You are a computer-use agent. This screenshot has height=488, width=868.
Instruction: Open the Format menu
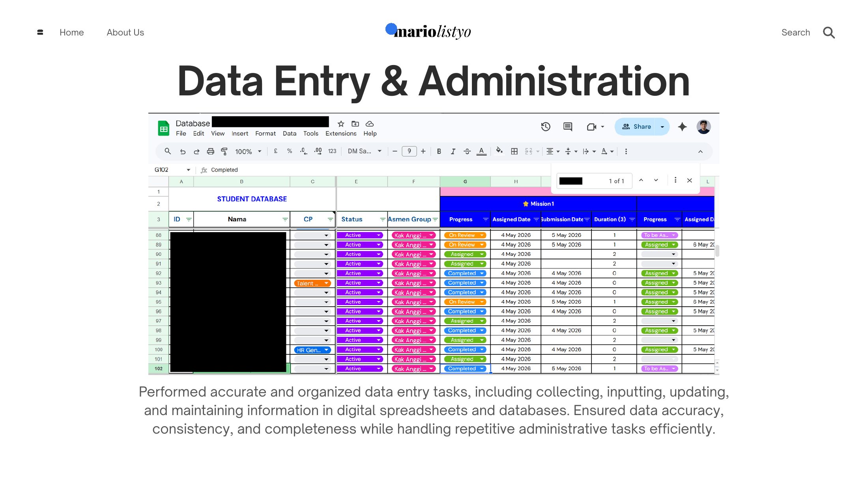[266, 134]
